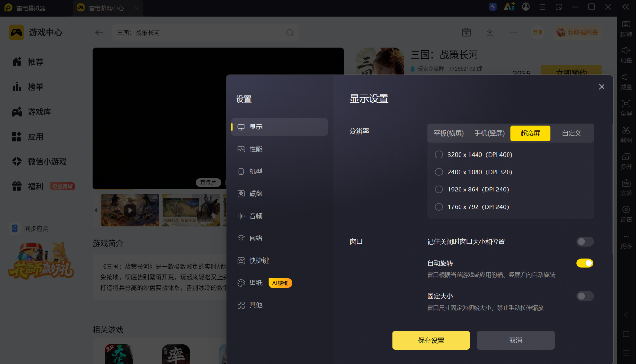Enable the 固定大小 toggle
The image size is (636, 364).
pyautogui.click(x=585, y=296)
